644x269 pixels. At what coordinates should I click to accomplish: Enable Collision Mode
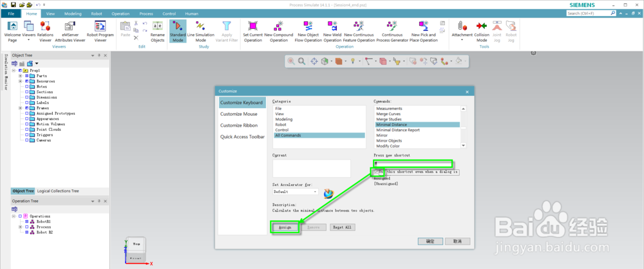[481, 32]
